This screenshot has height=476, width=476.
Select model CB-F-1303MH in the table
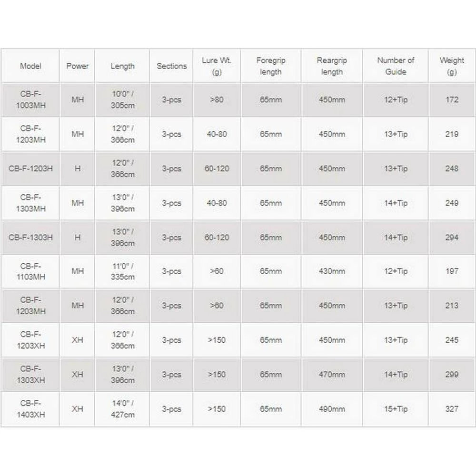click(x=30, y=203)
